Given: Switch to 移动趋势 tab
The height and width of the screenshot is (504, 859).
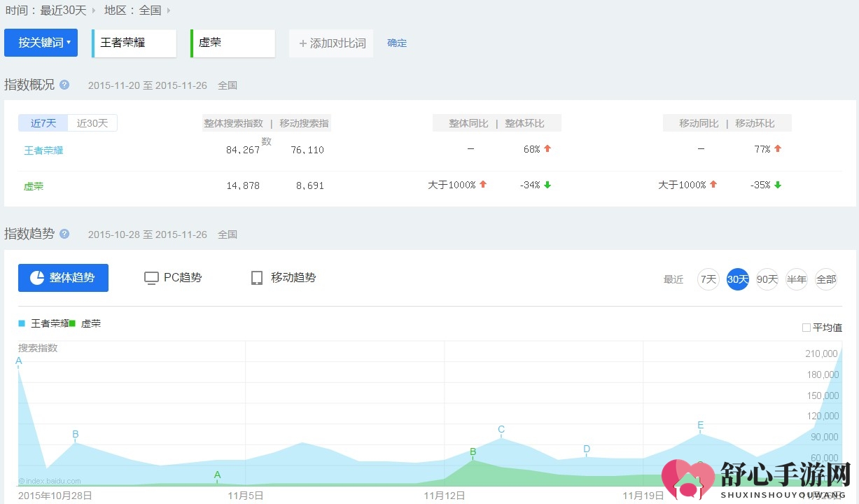Looking at the screenshot, I should click(x=284, y=278).
